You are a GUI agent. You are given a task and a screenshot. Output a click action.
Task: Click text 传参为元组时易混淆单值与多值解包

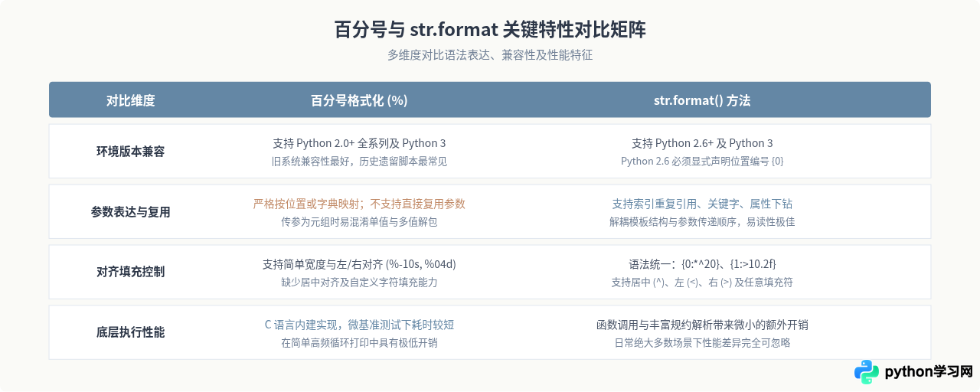[359, 222]
